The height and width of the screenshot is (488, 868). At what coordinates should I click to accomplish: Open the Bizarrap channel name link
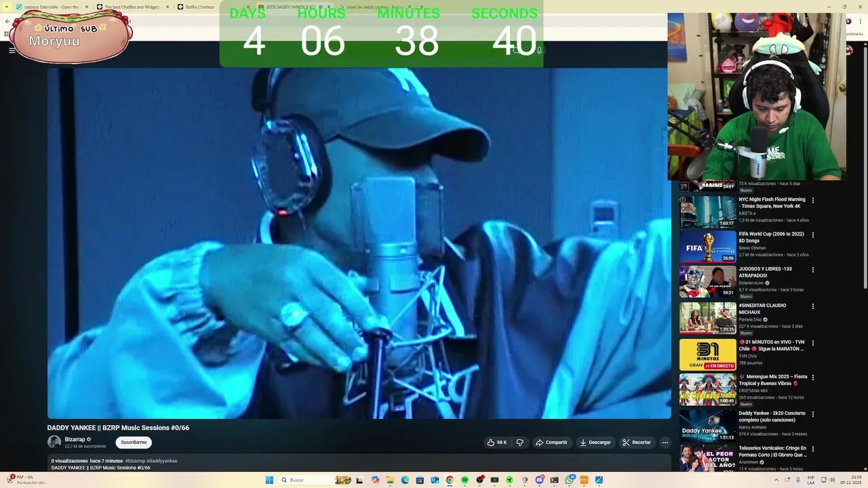point(75,439)
